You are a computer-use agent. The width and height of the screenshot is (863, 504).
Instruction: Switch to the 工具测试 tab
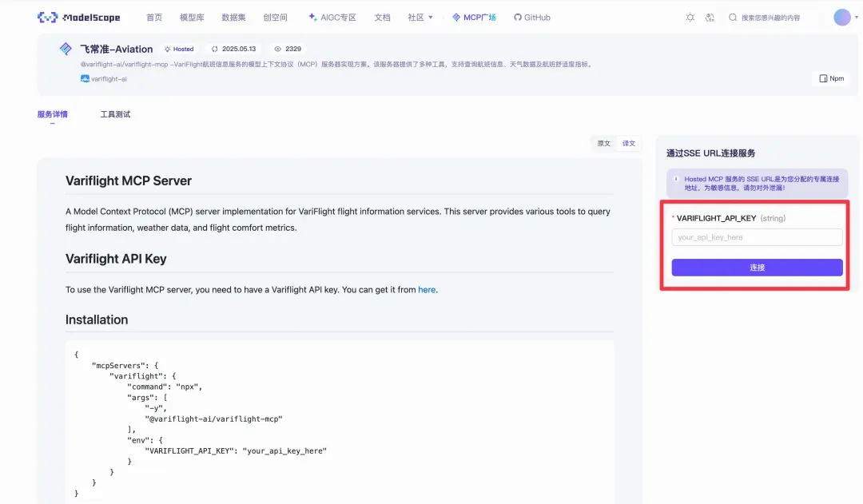pos(116,113)
